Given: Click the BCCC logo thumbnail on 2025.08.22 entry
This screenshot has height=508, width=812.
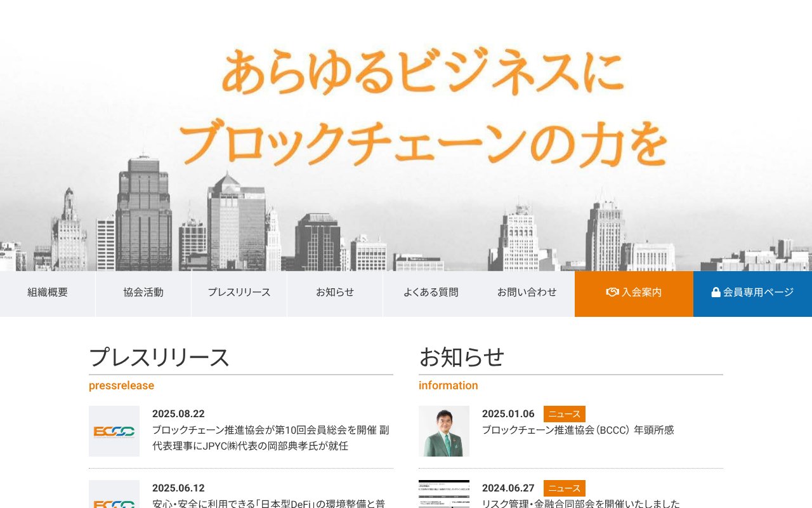Looking at the screenshot, I should pyautogui.click(x=114, y=431).
